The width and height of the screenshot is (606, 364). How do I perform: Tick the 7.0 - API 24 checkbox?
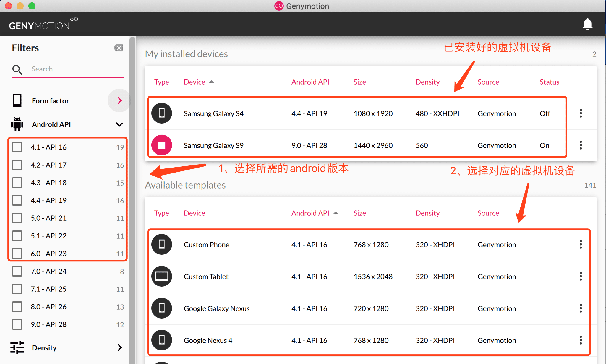click(17, 271)
